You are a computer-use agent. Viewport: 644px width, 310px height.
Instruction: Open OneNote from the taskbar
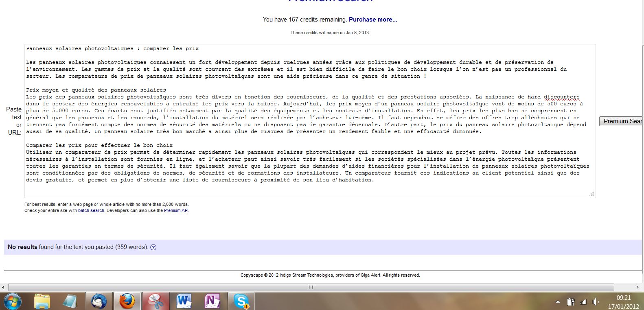click(212, 301)
